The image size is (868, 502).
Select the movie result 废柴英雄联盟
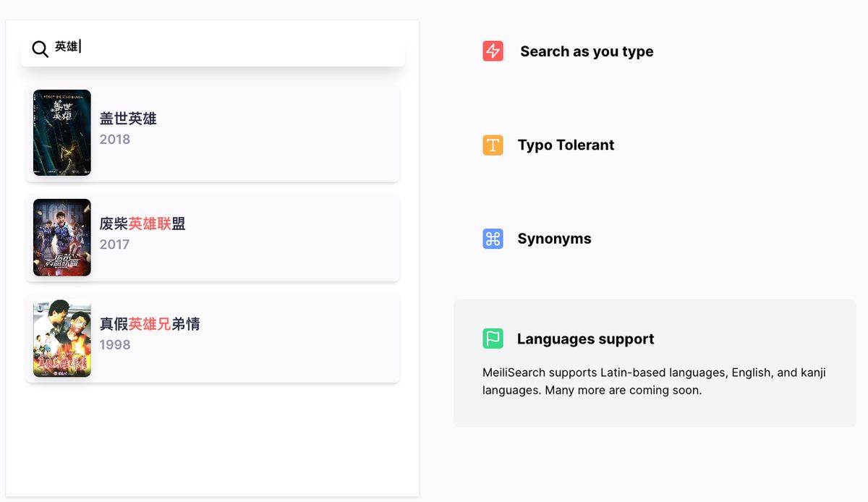click(142, 224)
